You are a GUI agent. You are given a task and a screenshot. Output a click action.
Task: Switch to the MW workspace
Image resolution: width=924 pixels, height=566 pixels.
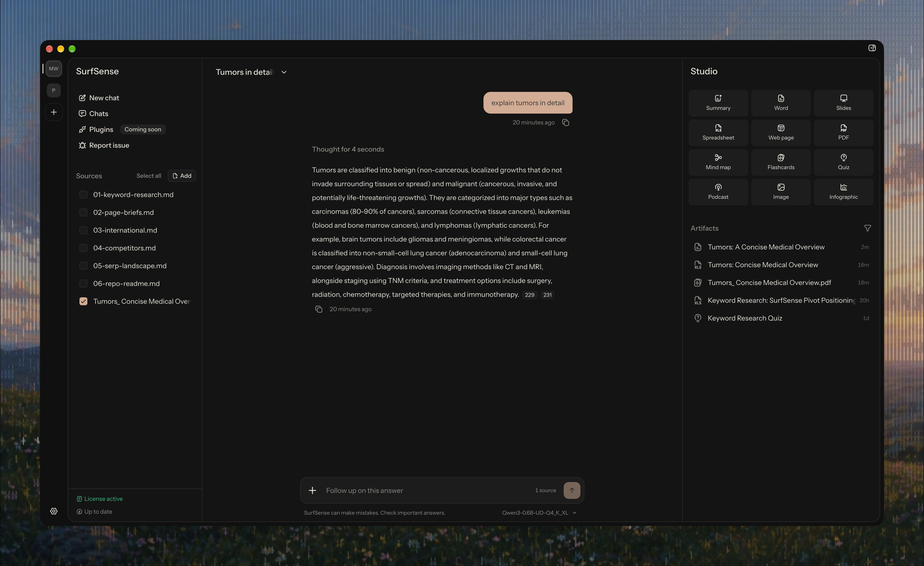[54, 68]
